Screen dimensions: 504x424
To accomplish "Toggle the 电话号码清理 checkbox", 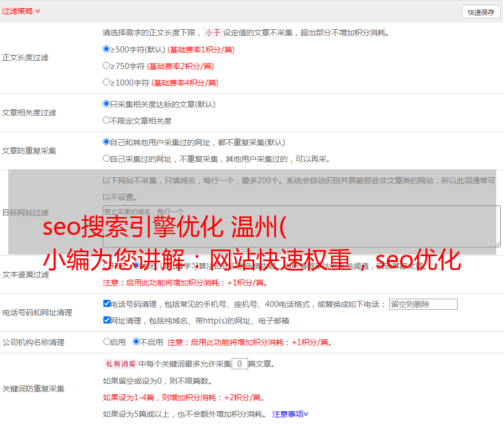I will coord(107,304).
